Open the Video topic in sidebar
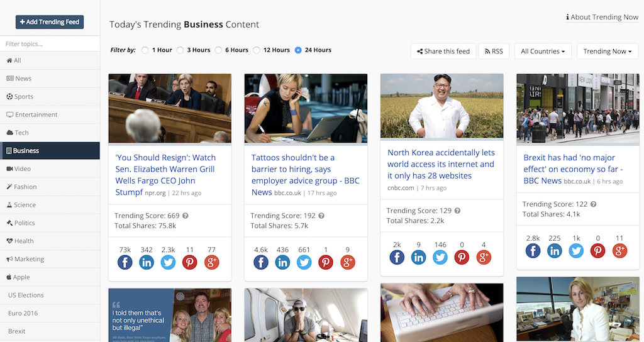Screen dimensions: 644x342 50,168
